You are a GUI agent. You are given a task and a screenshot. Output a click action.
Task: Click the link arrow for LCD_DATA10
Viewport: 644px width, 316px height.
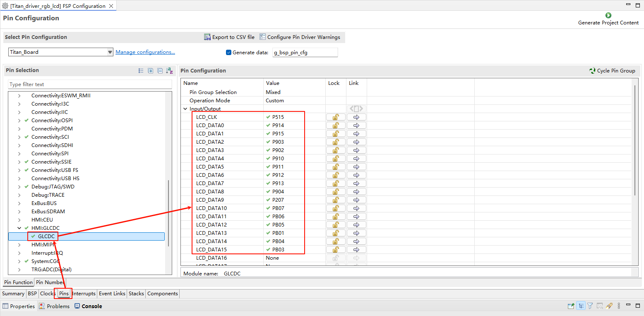[356, 208]
